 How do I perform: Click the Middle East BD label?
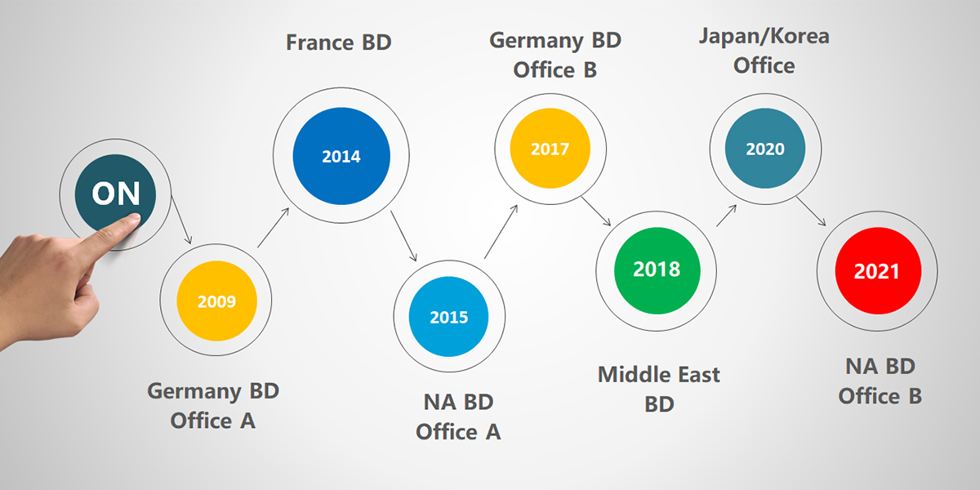(x=659, y=389)
